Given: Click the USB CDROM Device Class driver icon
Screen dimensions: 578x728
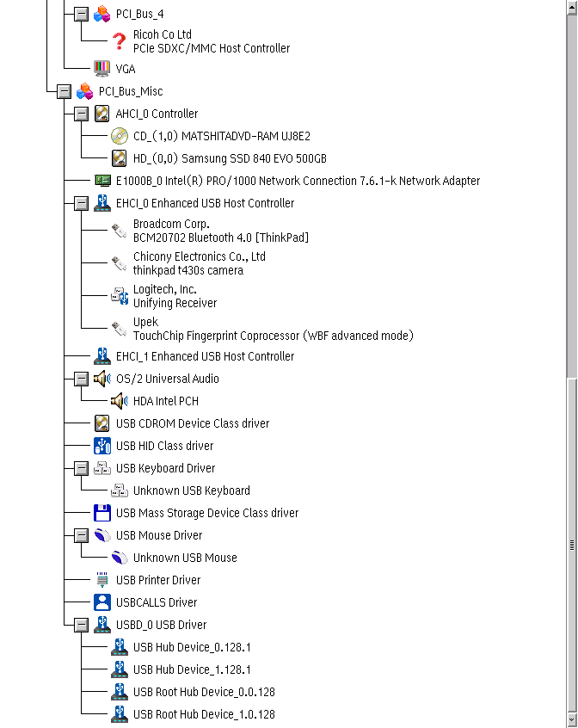Looking at the screenshot, I should coord(102,423).
